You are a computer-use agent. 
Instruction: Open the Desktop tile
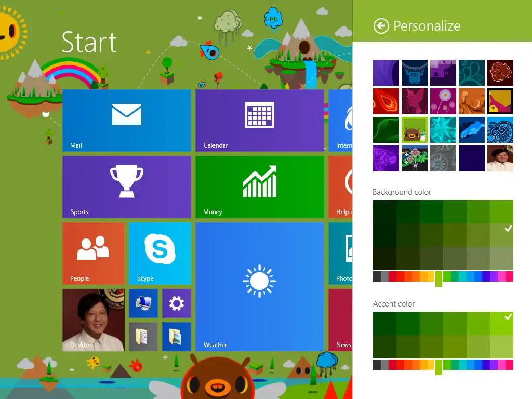coord(94,320)
